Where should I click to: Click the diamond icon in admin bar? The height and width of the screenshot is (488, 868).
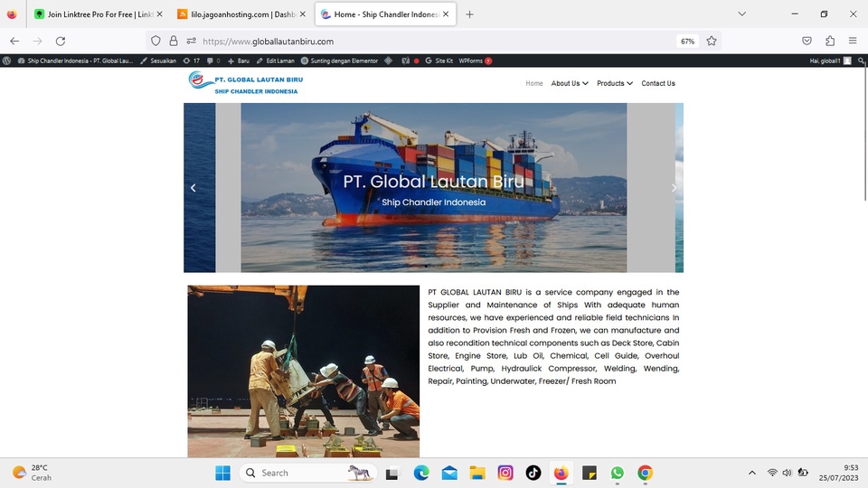389,61
